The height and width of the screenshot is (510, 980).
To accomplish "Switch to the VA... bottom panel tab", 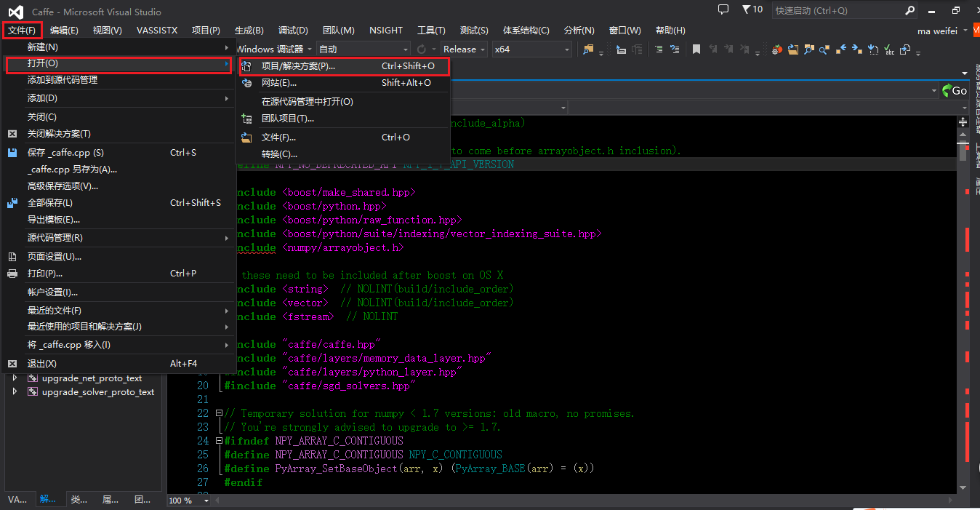I will pyautogui.click(x=16, y=500).
